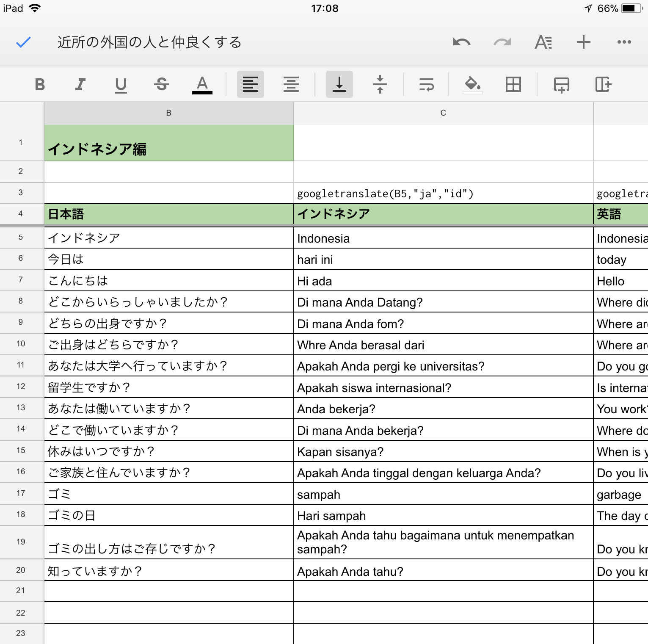Insert a column with the toolbar icon
Screen dimensions: 648x644
click(603, 84)
